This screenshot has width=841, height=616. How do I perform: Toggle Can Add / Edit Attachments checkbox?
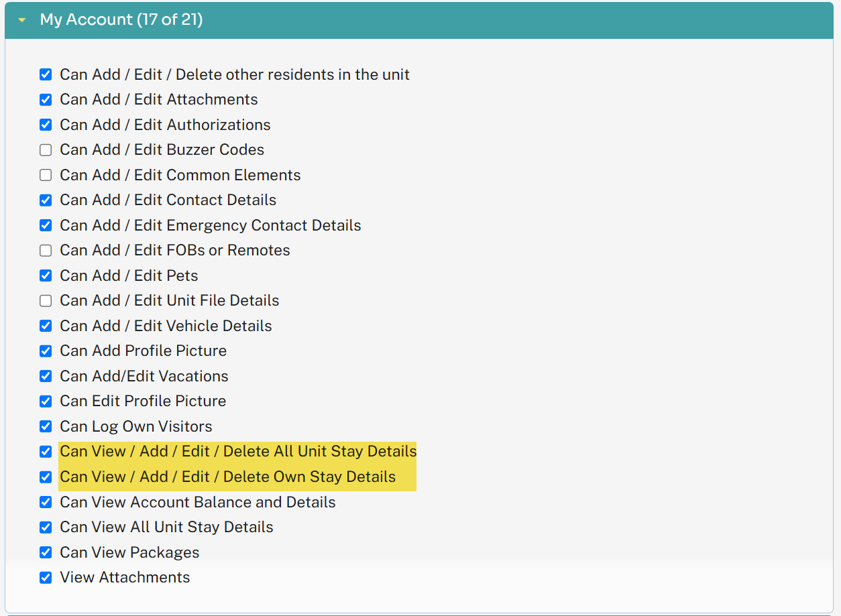(46, 100)
